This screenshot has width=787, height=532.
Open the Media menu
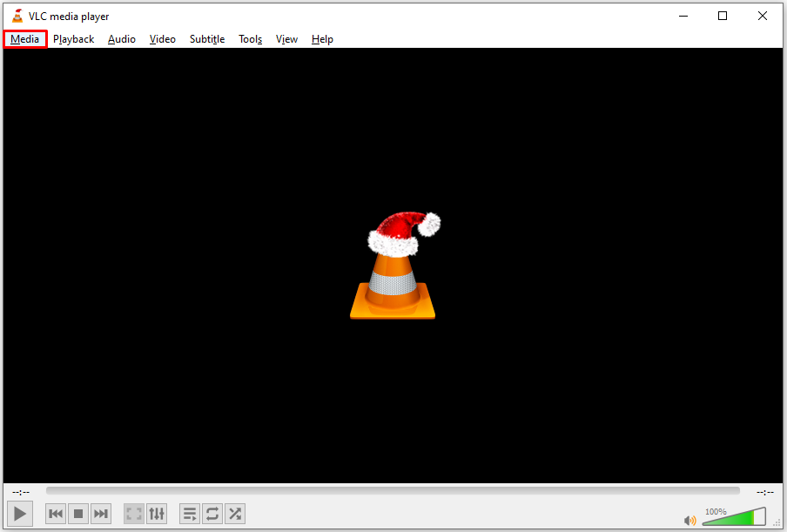click(24, 39)
